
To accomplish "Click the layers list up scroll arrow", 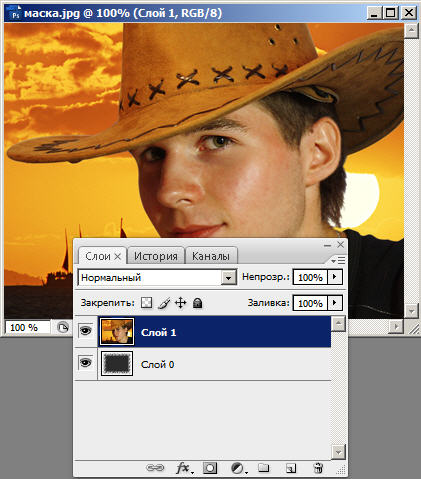I will click(338, 323).
